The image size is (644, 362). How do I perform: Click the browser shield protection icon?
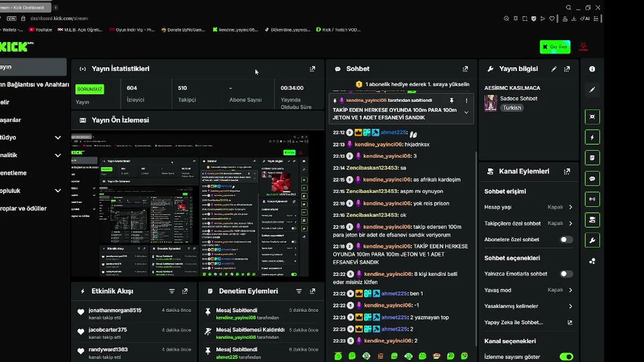tap(534, 19)
